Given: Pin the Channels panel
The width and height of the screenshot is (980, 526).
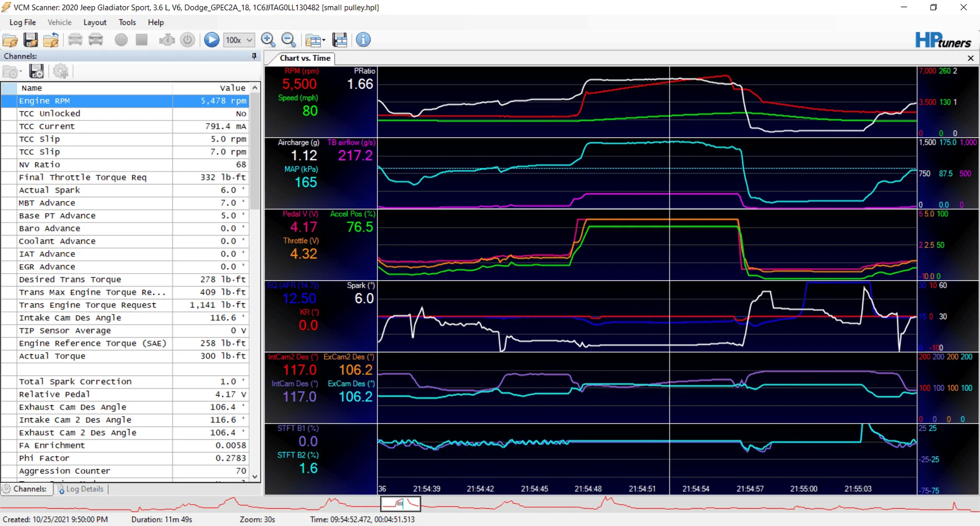Looking at the screenshot, I should (254, 56).
